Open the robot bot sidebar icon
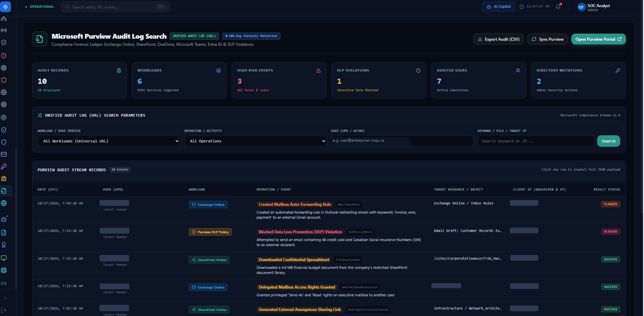 pyautogui.click(x=4, y=219)
